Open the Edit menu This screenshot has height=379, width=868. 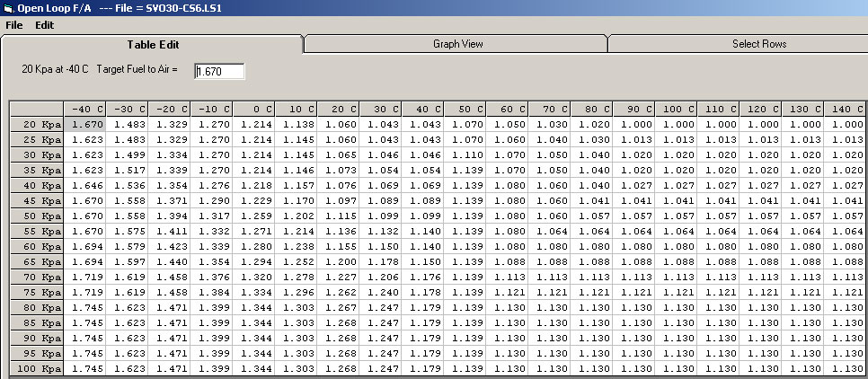[x=45, y=25]
